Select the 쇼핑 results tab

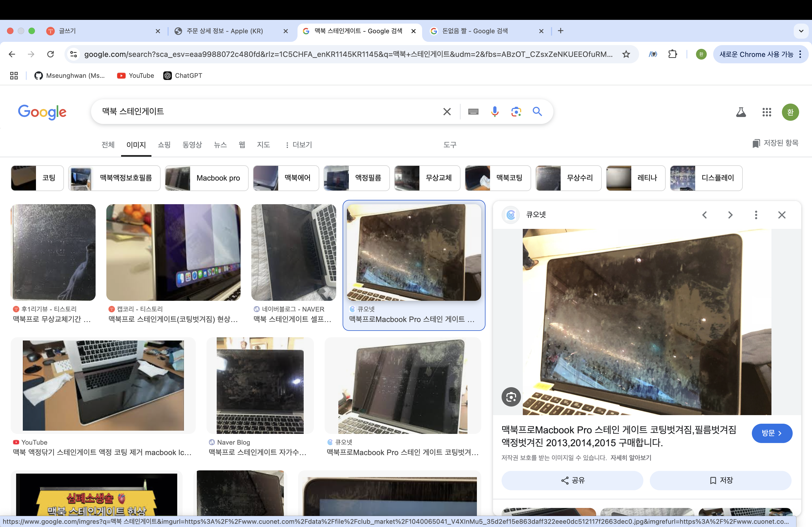pos(164,145)
